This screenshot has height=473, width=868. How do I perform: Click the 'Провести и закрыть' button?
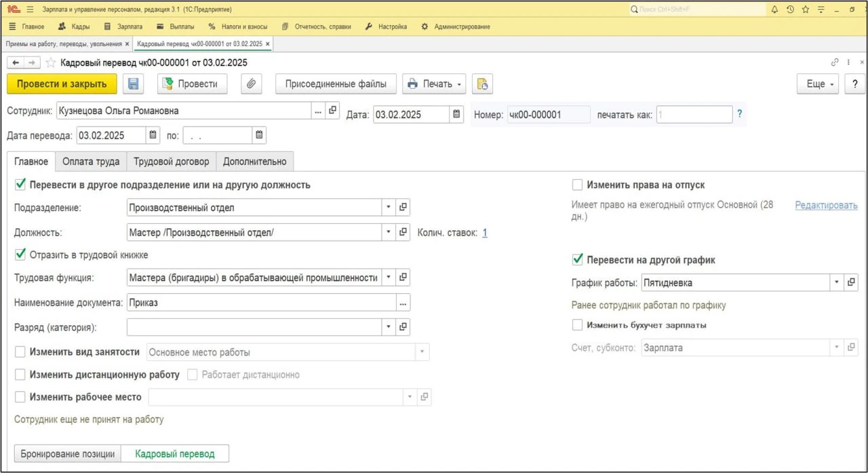click(62, 84)
